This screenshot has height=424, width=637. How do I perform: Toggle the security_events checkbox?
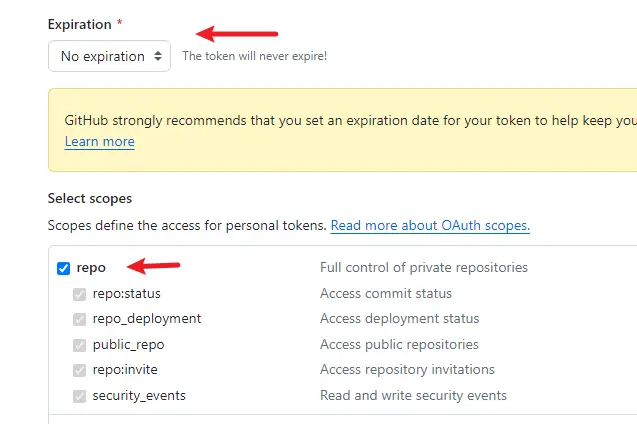click(x=79, y=396)
